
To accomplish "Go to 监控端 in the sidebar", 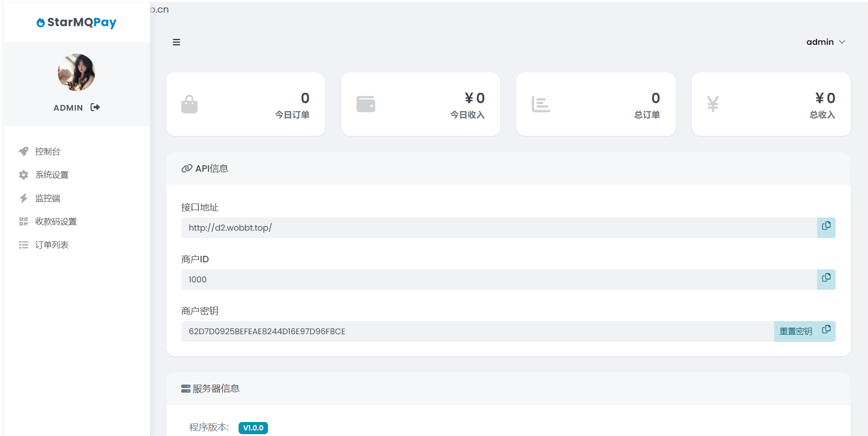I will pos(48,198).
